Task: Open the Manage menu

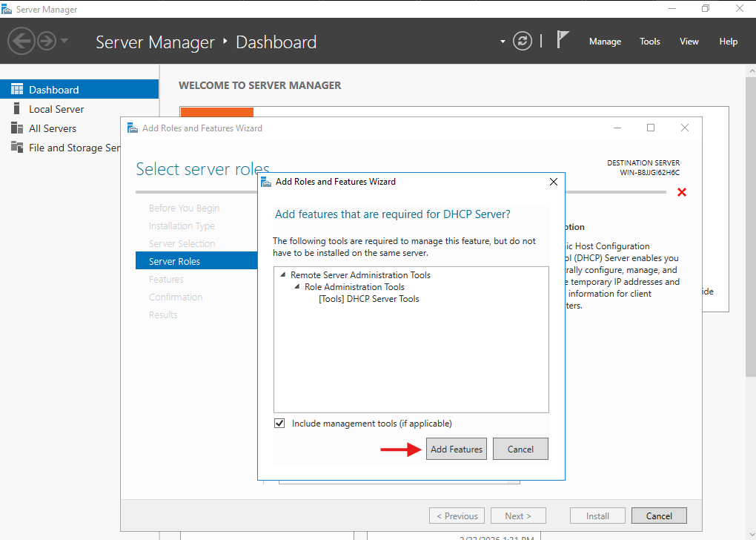Action: [605, 42]
